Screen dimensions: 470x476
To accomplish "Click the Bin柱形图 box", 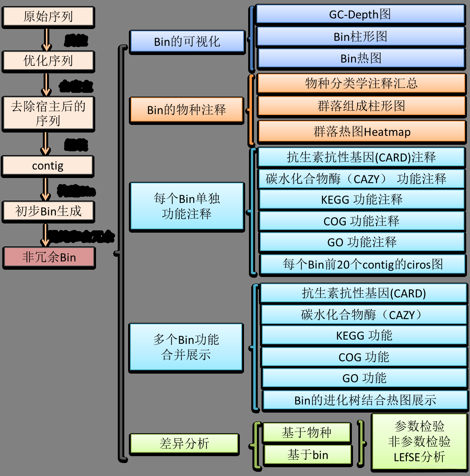I will click(361, 36).
